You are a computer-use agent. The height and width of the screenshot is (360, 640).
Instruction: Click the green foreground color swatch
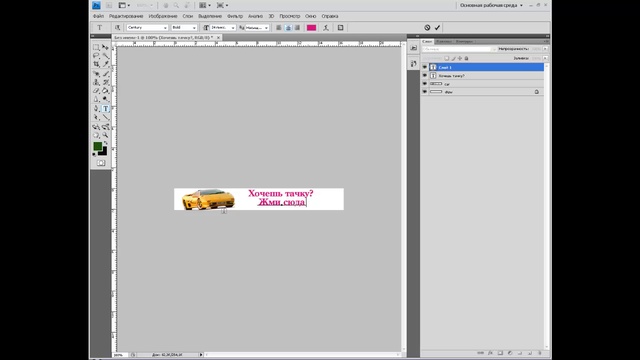click(98, 146)
